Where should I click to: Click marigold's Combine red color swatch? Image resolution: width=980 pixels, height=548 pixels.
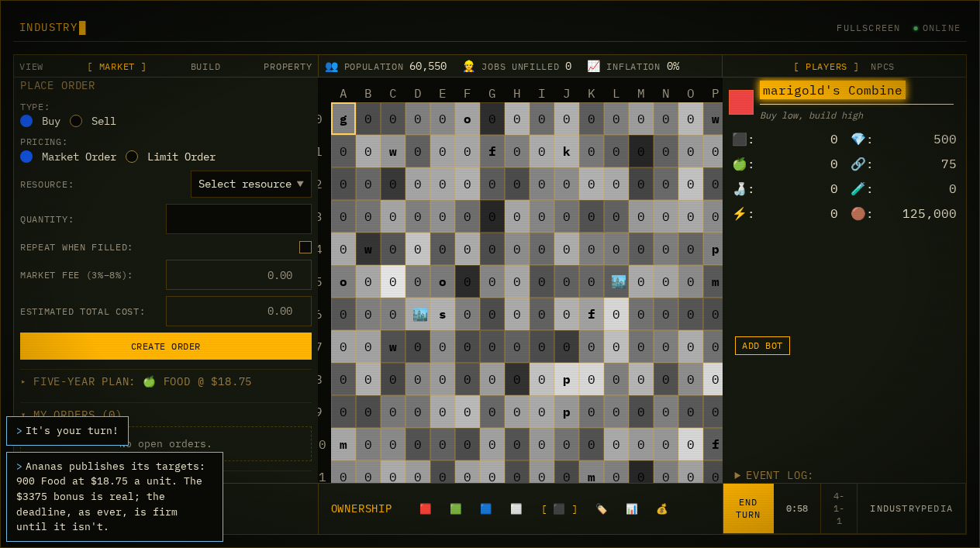point(741,102)
